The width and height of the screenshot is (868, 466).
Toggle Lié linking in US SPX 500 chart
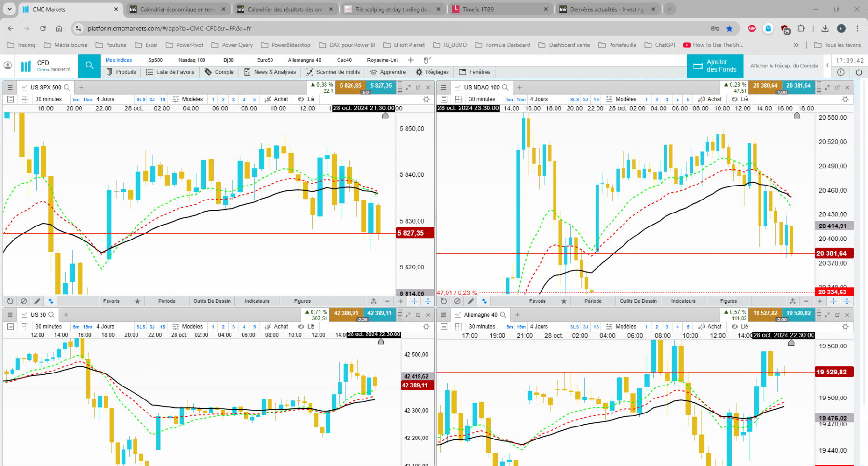coord(306,99)
